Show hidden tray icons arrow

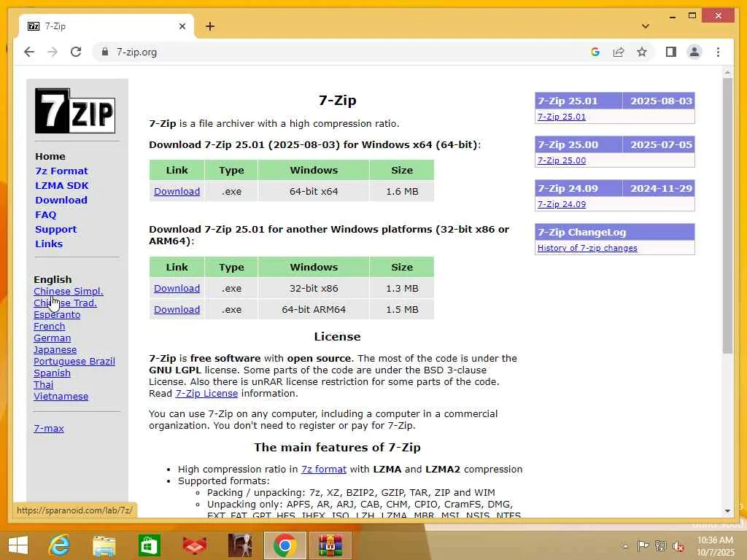(x=625, y=545)
